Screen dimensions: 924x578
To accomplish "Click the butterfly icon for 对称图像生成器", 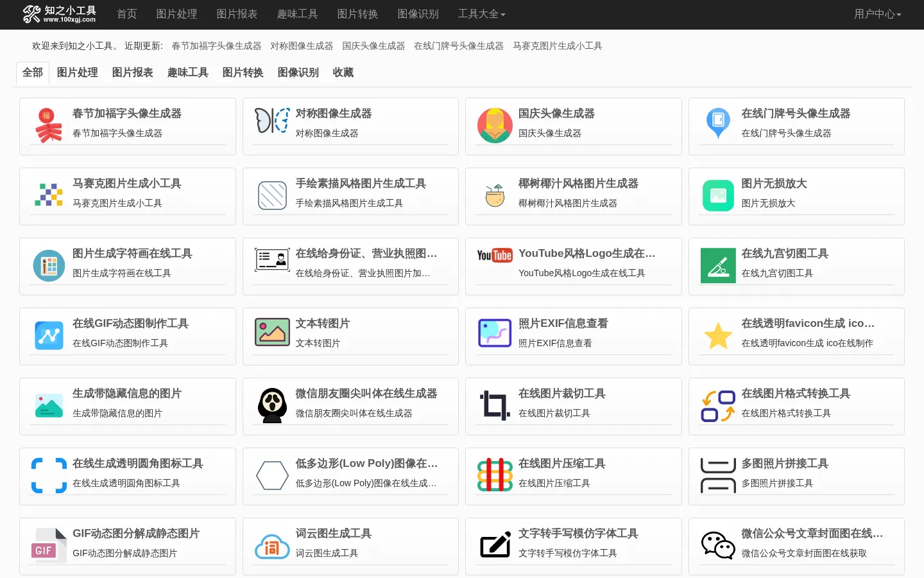I will point(272,121).
